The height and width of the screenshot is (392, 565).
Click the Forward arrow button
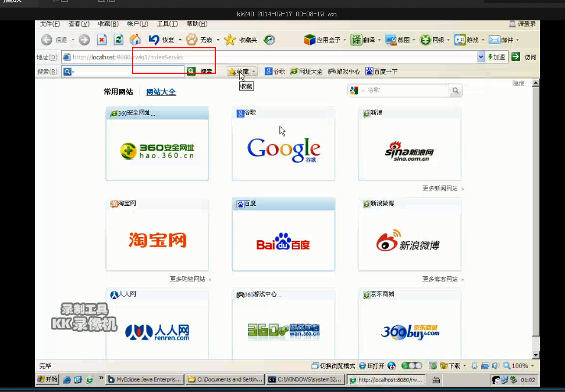click(84, 40)
